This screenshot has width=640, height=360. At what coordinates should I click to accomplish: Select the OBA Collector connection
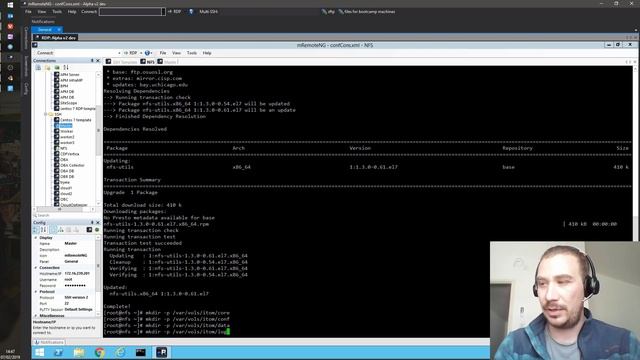coord(69,166)
